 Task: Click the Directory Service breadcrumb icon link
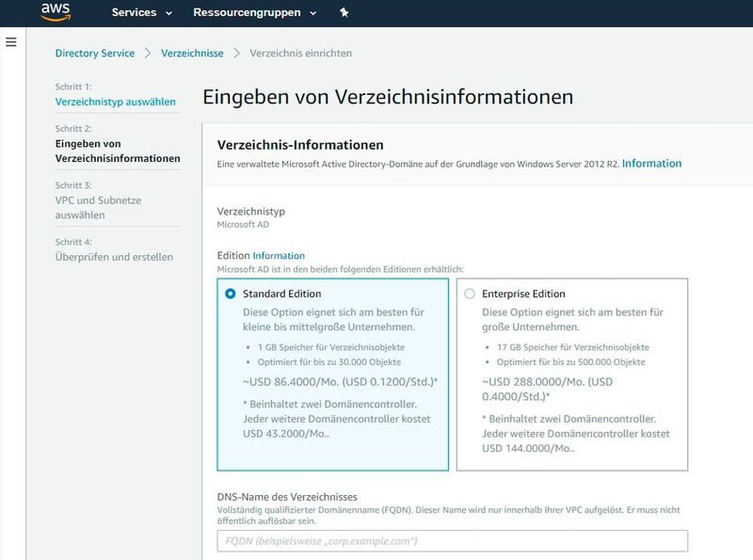click(x=94, y=54)
